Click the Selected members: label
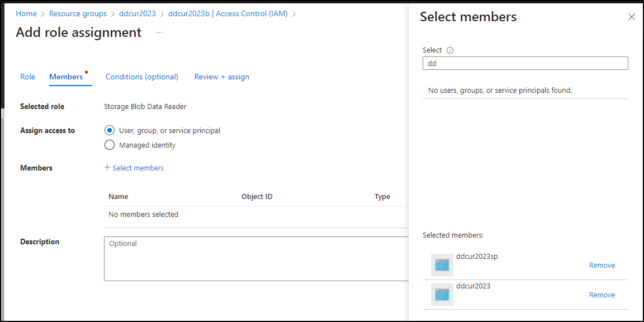Image resolution: width=644 pixels, height=322 pixels. [x=453, y=235]
